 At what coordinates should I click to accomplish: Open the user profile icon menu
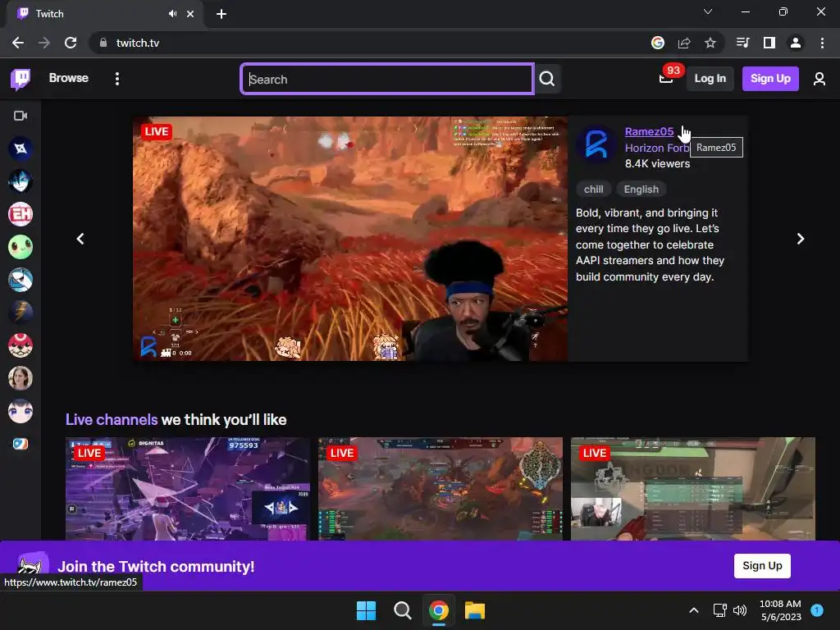[x=819, y=79]
